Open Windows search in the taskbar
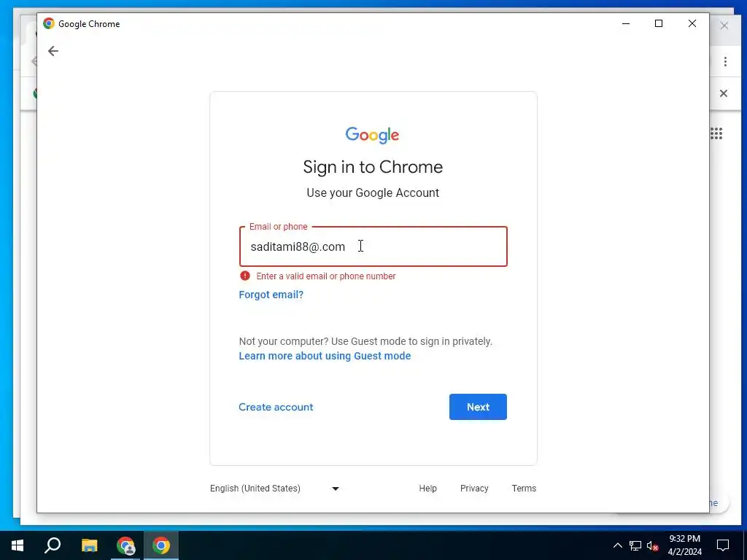Screen dimensions: 747x560 53,545
